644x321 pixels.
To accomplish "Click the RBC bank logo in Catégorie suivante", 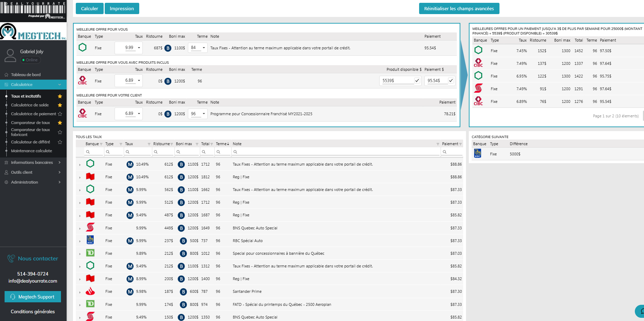I will (477, 154).
